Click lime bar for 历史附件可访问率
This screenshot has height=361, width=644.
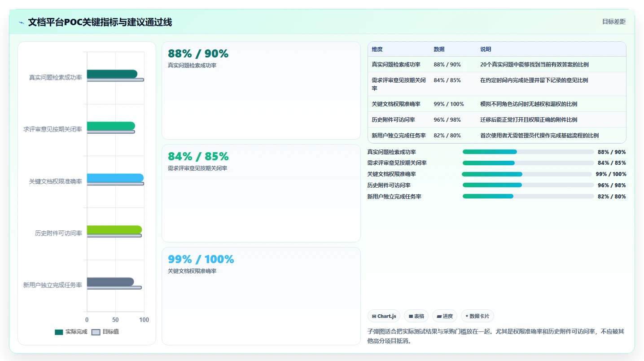tap(114, 230)
